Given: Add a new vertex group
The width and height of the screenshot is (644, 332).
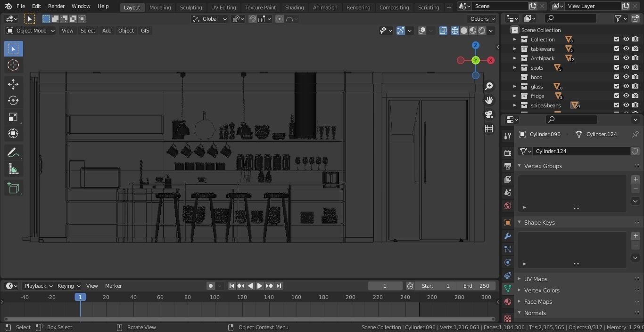Looking at the screenshot, I should [636, 179].
